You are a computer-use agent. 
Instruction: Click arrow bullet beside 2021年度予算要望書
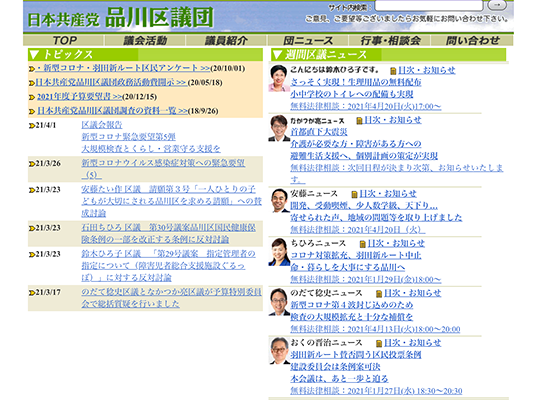32,97
